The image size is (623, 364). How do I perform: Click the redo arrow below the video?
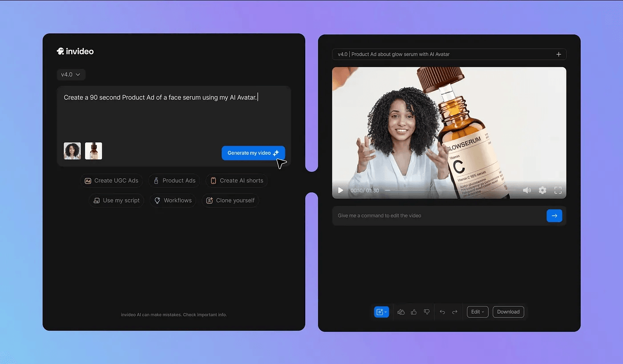pyautogui.click(x=455, y=311)
